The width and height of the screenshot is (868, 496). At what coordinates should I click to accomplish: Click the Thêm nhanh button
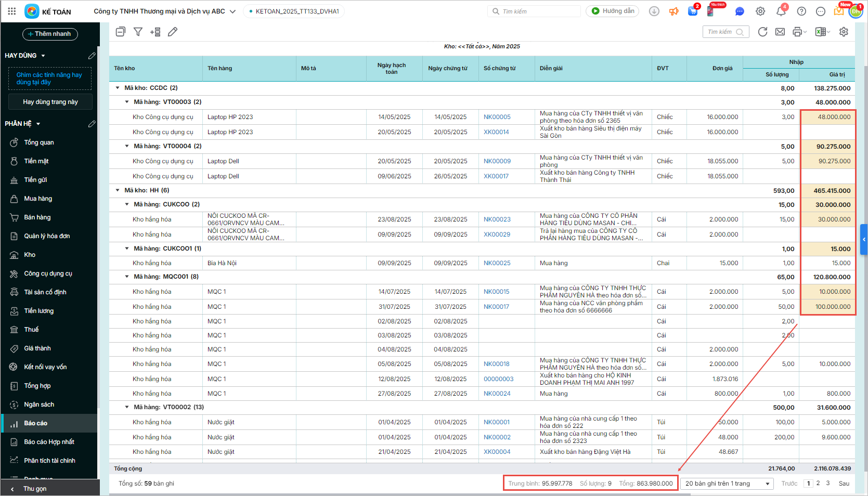pyautogui.click(x=50, y=34)
